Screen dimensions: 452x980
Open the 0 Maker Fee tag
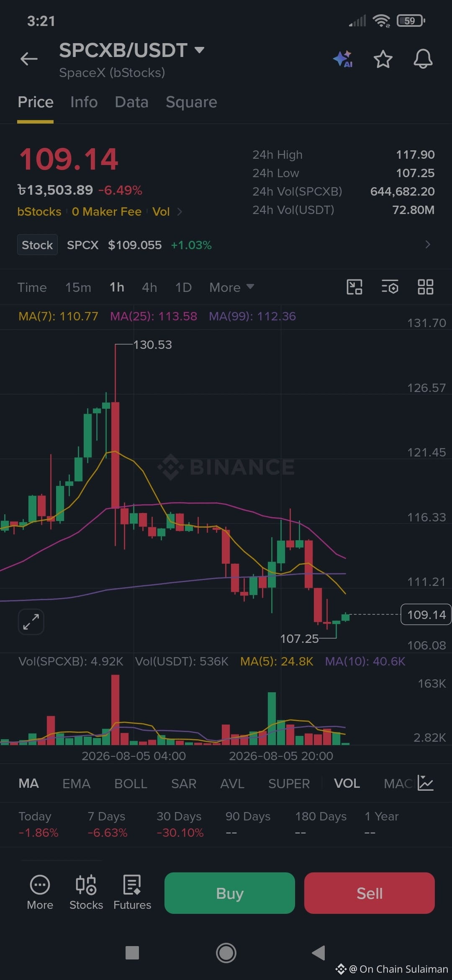(x=107, y=211)
